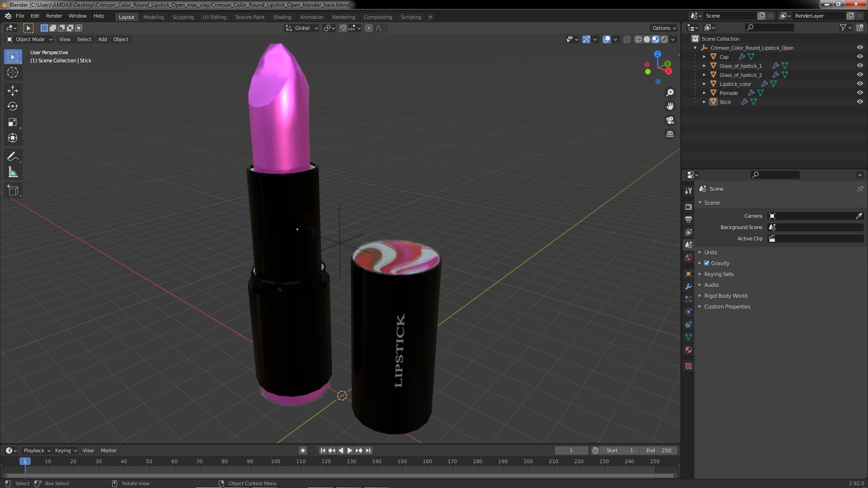Viewport: 868px width, 488px height.
Task: Select the Add Cube tool
Action: click(x=13, y=191)
